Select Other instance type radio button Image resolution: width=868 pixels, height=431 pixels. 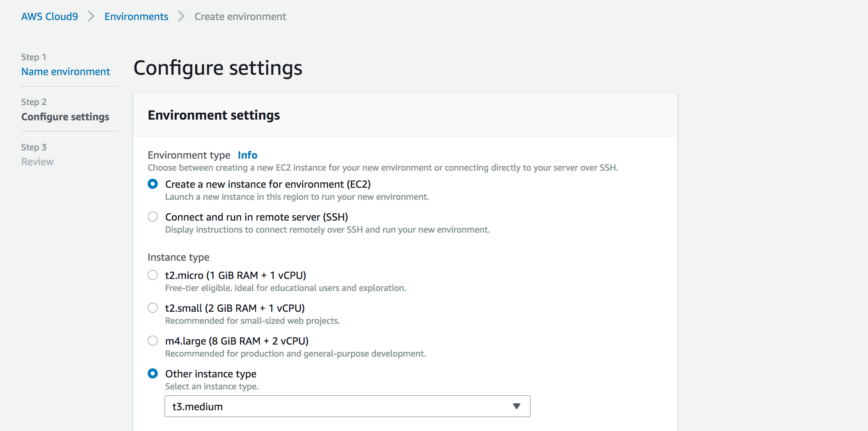(153, 374)
